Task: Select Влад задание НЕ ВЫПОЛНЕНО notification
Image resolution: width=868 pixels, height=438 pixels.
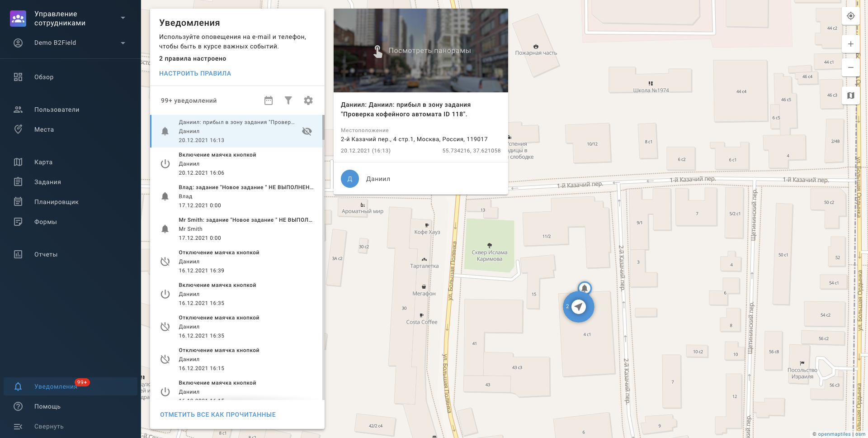Action: click(x=236, y=196)
